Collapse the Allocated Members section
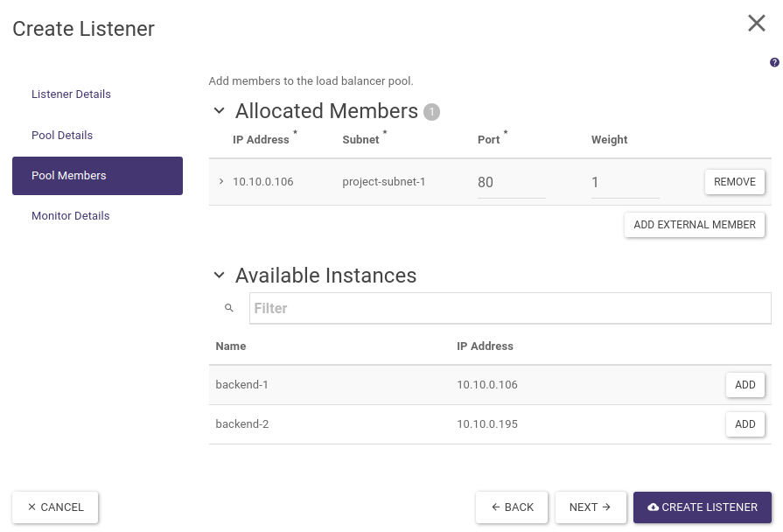The height and width of the screenshot is (532, 783). coord(219,112)
